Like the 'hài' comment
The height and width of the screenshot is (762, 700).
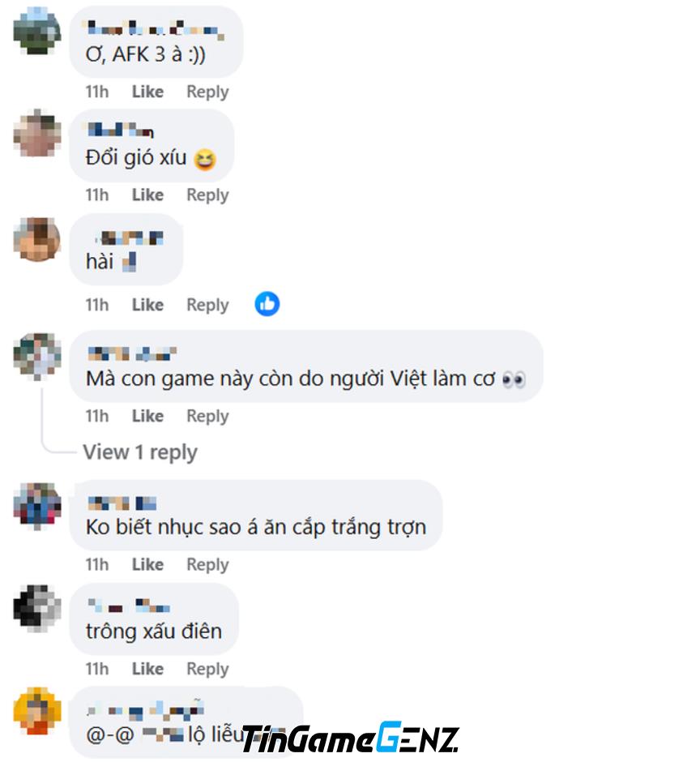click(147, 305)
